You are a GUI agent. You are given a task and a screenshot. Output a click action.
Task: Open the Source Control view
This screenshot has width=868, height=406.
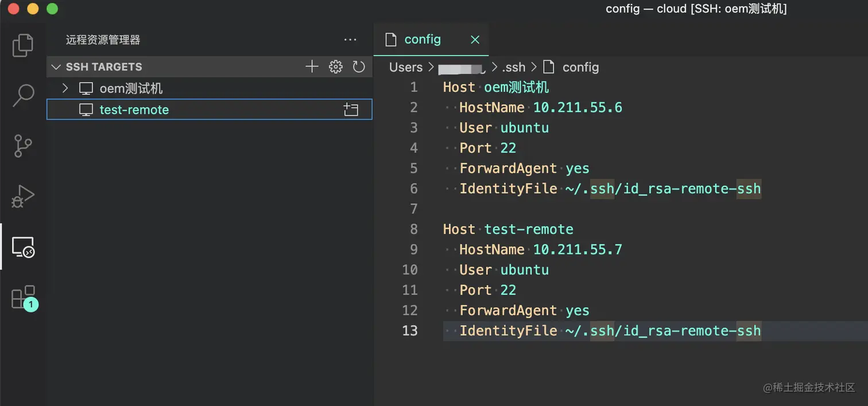pos(23,146)
